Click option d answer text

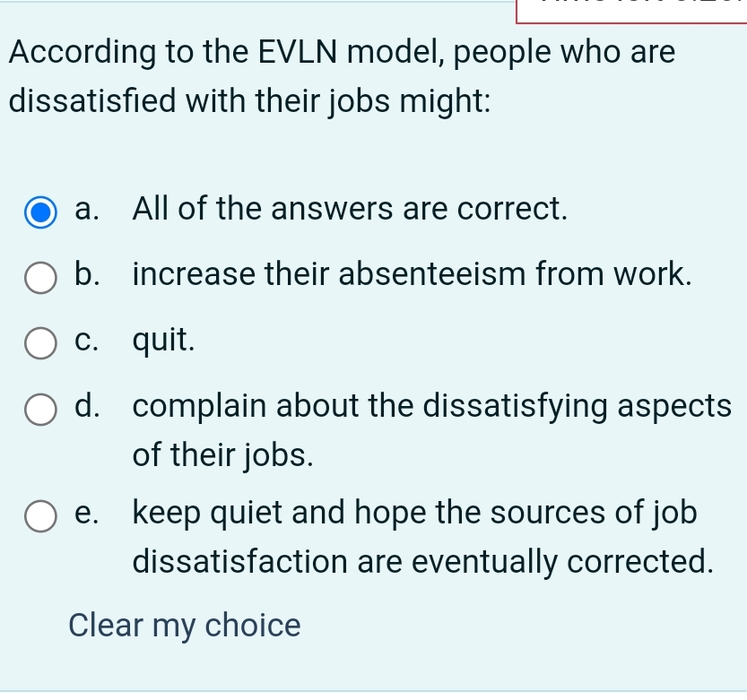pos(430,407)
